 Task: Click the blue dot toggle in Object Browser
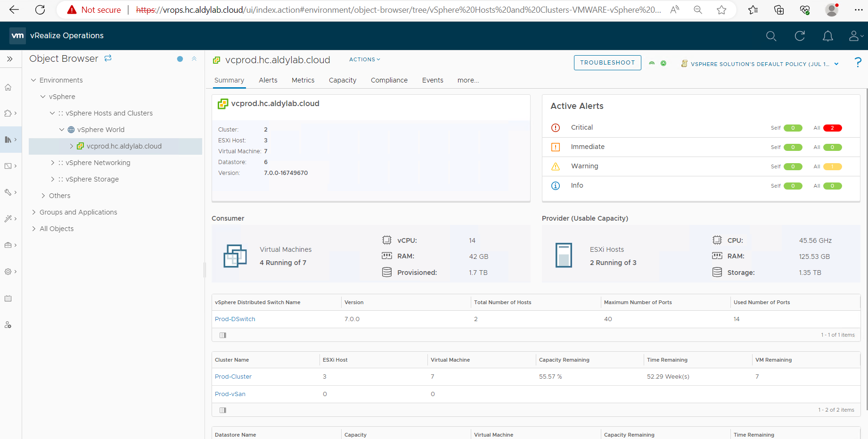point(180,59)
